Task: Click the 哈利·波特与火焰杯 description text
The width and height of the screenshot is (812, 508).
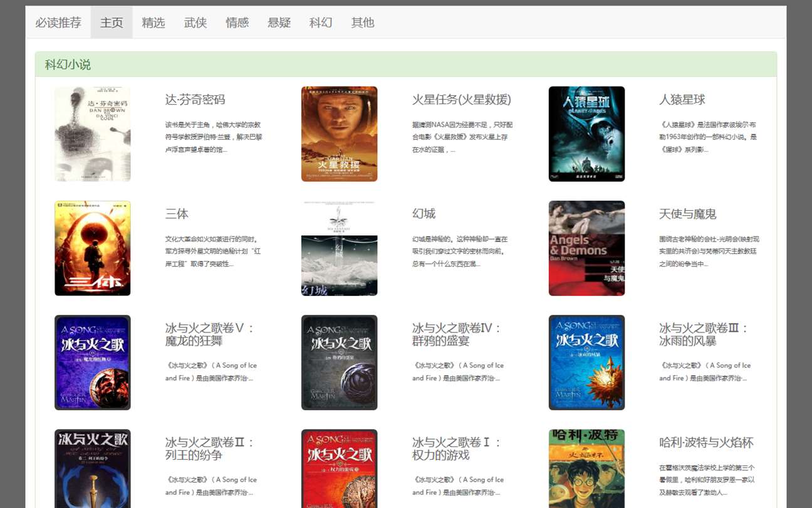Action: (x=707, y=480)
